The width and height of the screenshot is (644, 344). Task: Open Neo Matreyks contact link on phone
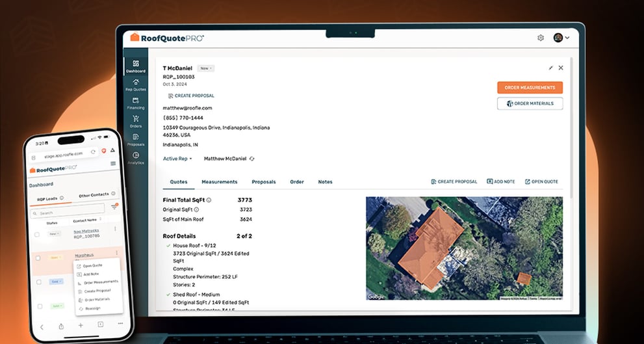click(x=86, y=232)
